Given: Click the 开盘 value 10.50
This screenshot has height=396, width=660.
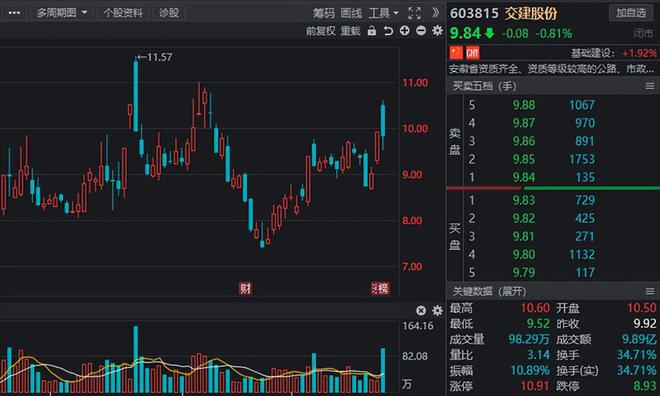Looking at the screenshot, I should click(x=641, y=308).
